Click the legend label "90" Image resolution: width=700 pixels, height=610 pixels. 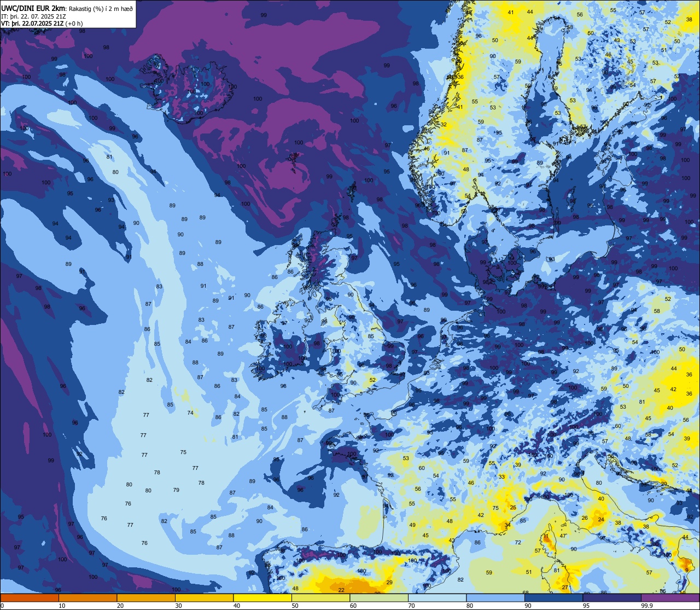(x=528, y=606)
